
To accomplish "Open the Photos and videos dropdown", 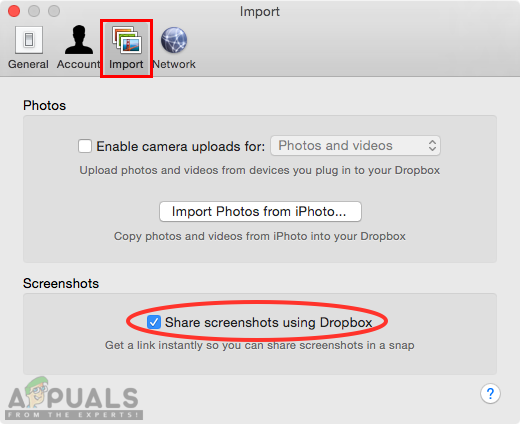I will 355,146.
